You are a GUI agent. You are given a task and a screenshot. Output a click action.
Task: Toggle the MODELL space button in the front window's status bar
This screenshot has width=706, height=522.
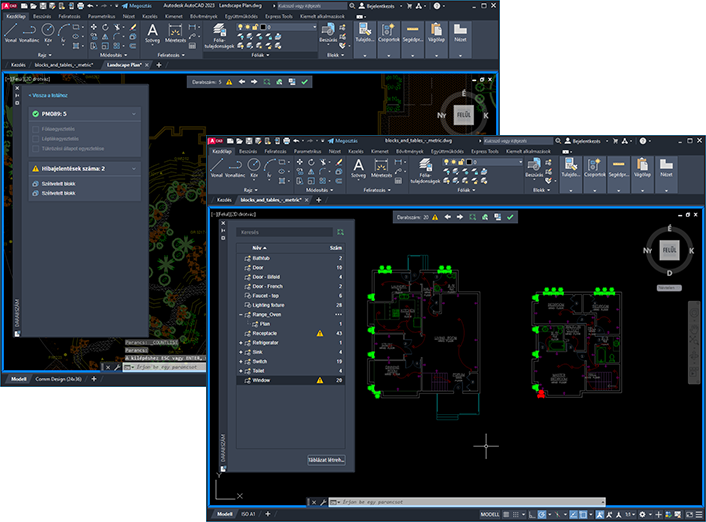pos(490,514)
